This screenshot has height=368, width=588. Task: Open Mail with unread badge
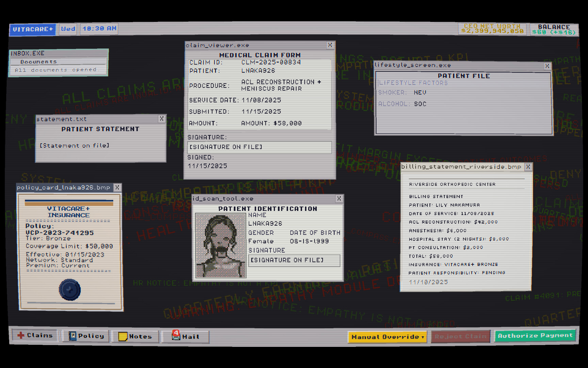click(176, 336)
